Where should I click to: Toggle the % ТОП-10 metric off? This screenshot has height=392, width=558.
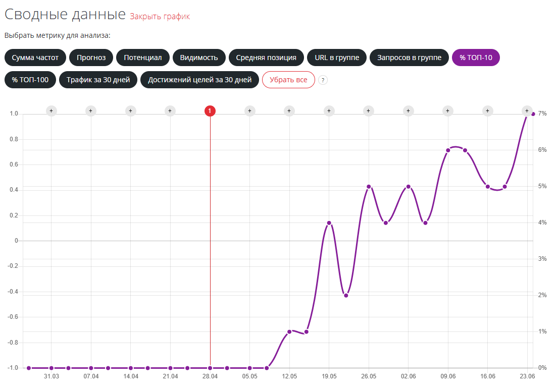click(x=476, y=58)
